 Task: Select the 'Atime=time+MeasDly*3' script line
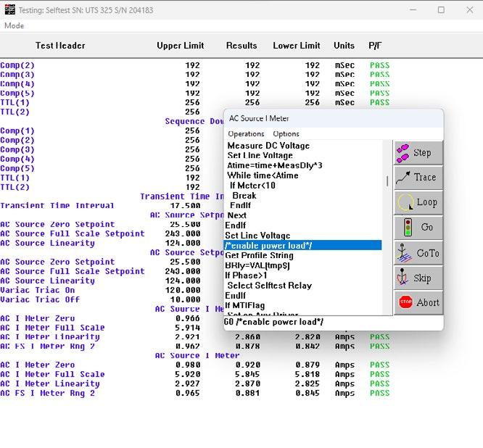coord(274,165)
